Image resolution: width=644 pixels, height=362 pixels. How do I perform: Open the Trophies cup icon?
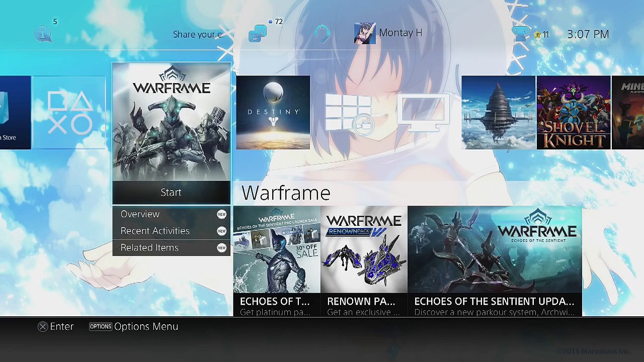521,34
